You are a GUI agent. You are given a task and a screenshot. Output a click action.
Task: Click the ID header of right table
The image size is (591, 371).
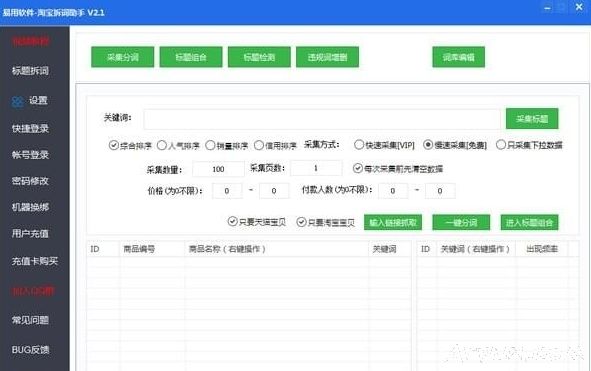tap(427, 249)
